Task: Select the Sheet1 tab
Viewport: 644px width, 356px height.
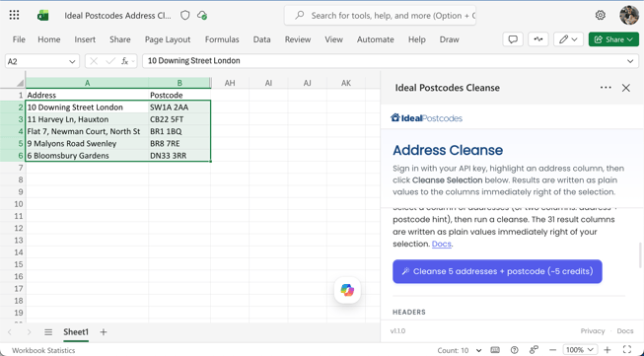Action: click(x=76, y=332)
